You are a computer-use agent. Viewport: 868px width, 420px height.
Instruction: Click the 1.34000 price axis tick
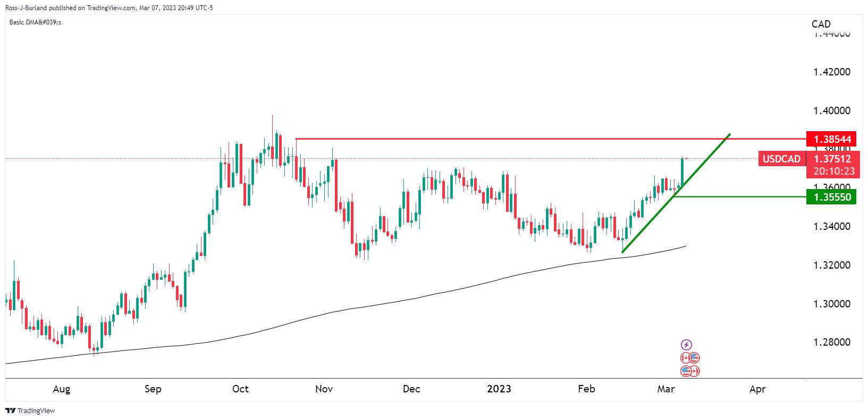[x=831, y=226]
